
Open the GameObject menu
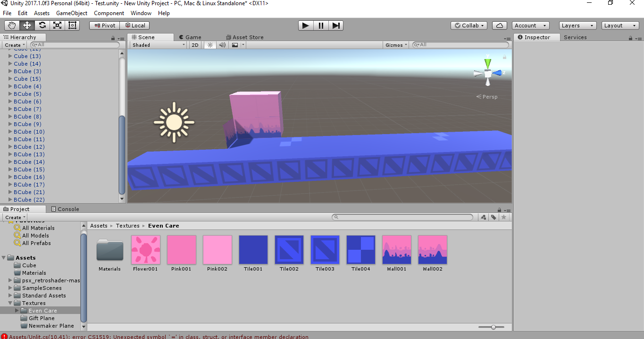pos(71,13)
